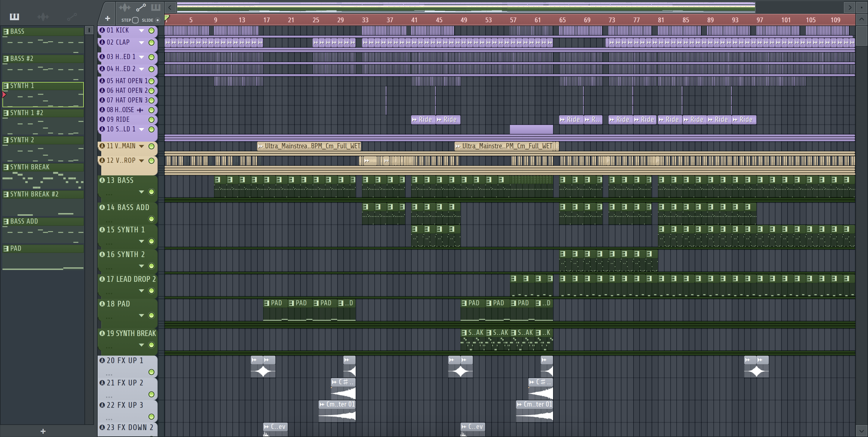Show audio clips in the picker panel
The width and height of the screenshot is (868, 437).
(x=43, y=17)
